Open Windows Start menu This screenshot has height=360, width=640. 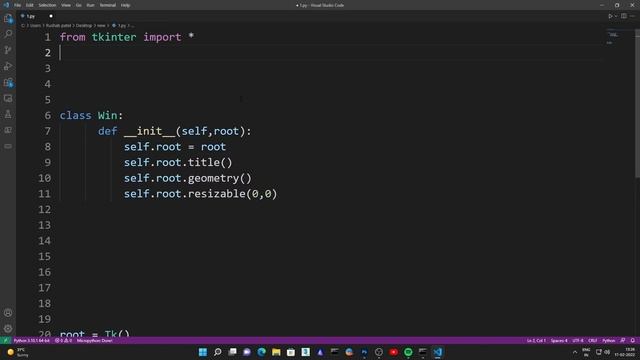(x=202, y=352)
